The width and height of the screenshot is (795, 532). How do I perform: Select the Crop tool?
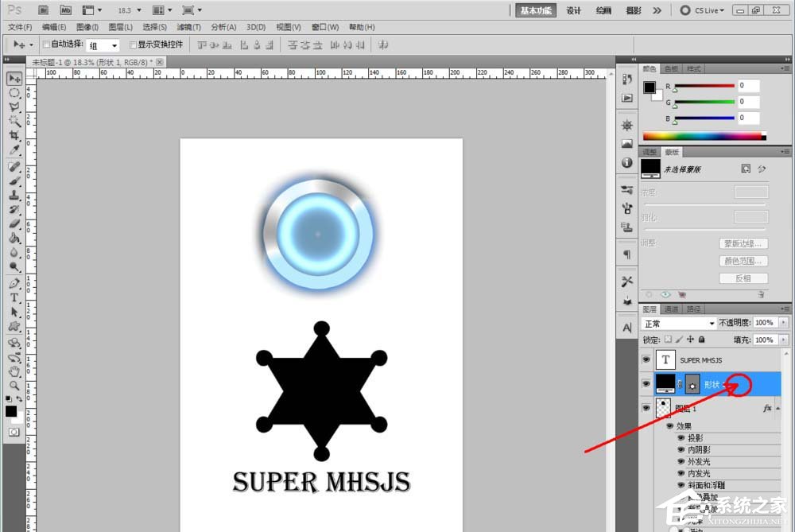click(x=14, y=135)
